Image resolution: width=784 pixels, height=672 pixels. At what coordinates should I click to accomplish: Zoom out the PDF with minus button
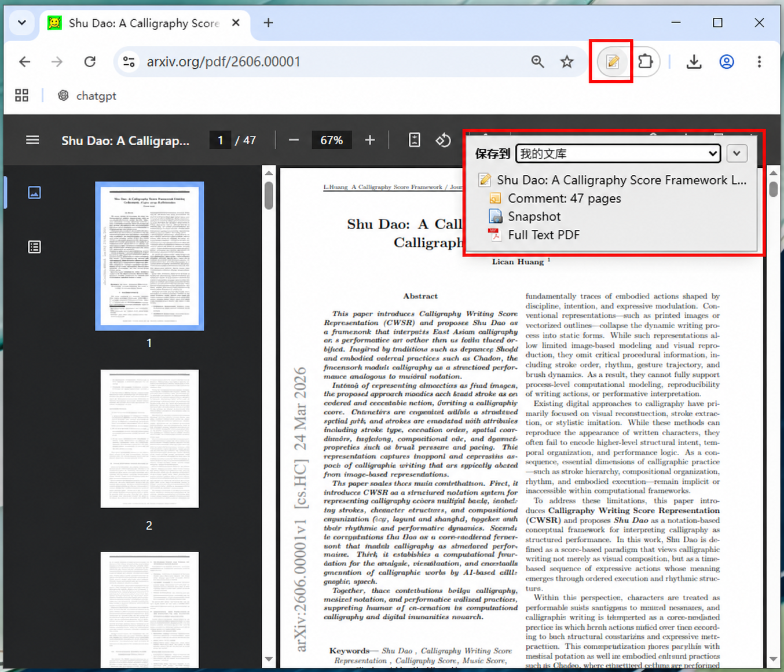coord(294,140)
